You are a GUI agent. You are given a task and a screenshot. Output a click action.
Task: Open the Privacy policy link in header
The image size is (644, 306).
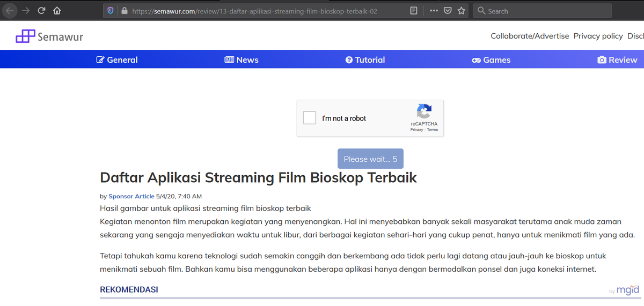click(598, 36)
